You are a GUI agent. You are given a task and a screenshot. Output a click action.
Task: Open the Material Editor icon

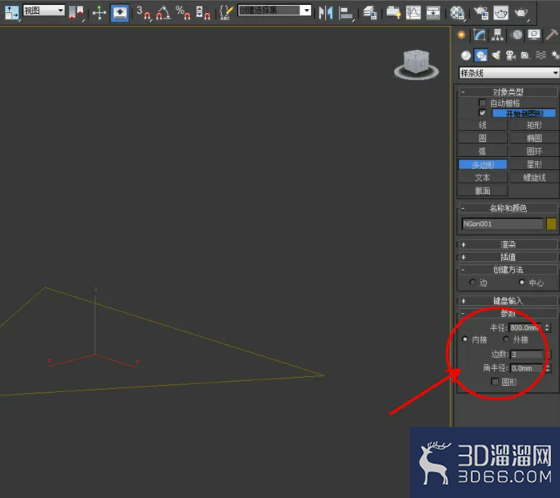[457, 13]
